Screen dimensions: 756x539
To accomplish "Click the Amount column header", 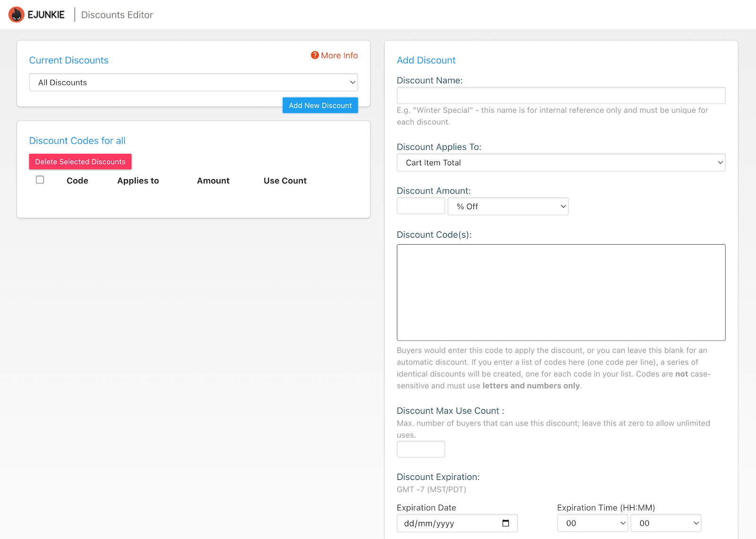I will click(x=213, y=180).
